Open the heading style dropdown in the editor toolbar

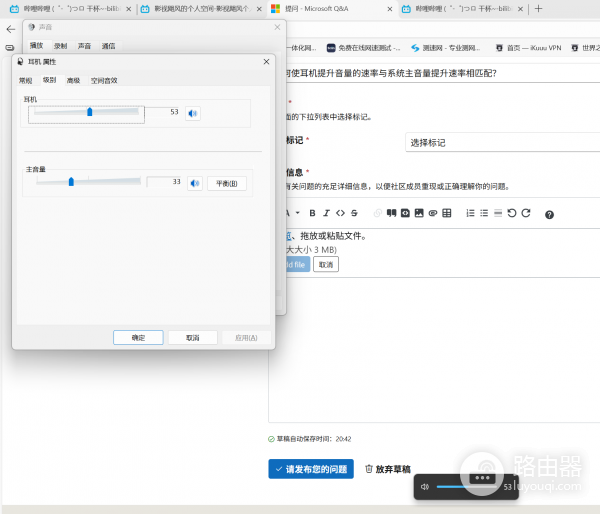(x=293, y=213)
